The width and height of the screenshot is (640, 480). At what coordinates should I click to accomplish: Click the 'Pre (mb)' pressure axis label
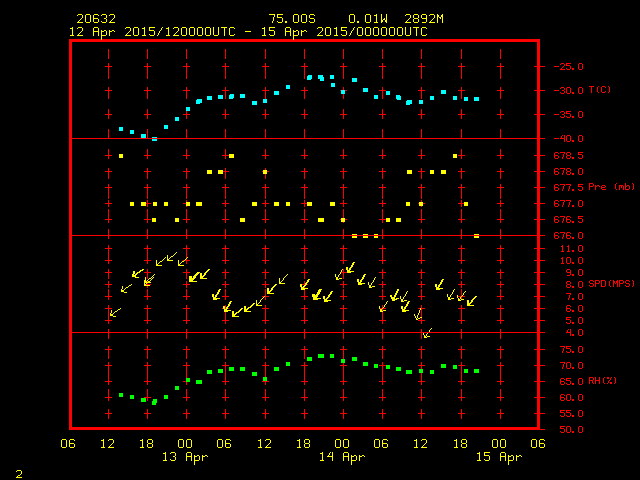611,187
